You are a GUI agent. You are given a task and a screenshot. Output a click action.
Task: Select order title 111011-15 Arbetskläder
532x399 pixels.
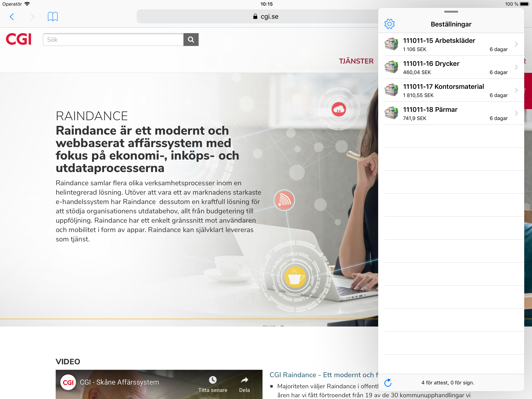(x=439, y=41)
